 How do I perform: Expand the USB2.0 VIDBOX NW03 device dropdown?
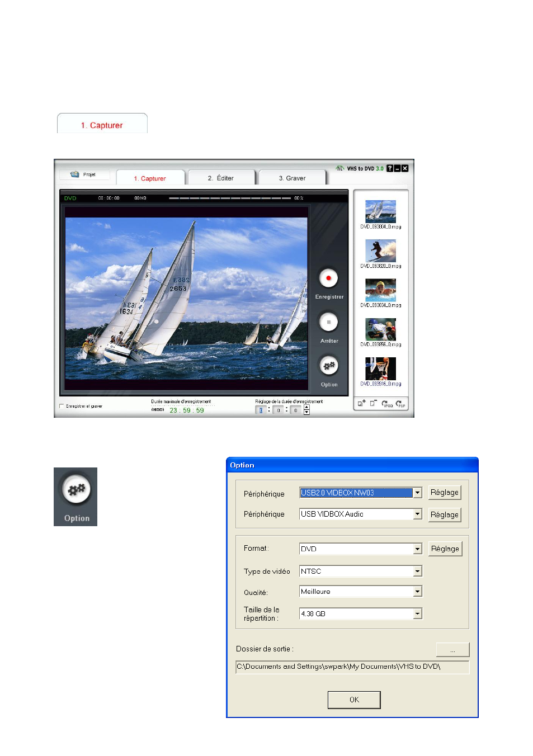pyautogui.click(x=417, y=493)
